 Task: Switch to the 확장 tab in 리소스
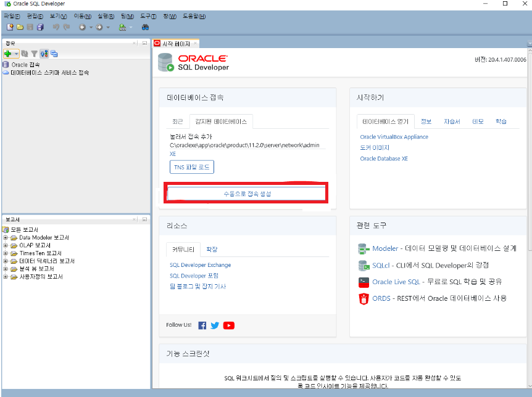(212, 249)
